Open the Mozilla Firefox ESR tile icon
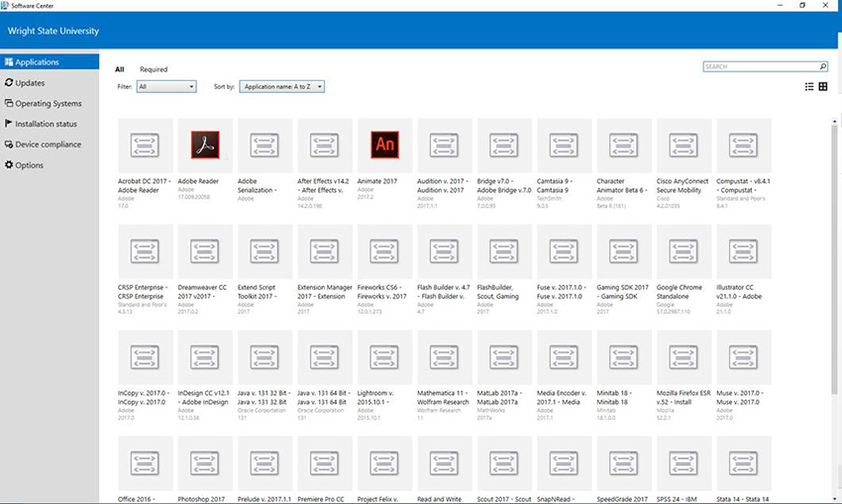The width and height of the screenshot is (842, 504). coord(684,356)
